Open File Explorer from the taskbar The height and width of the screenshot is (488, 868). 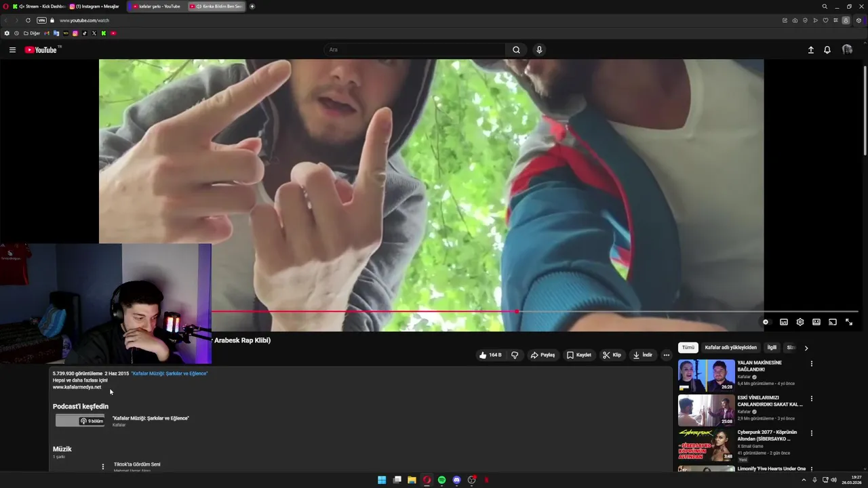pos(412,480)
